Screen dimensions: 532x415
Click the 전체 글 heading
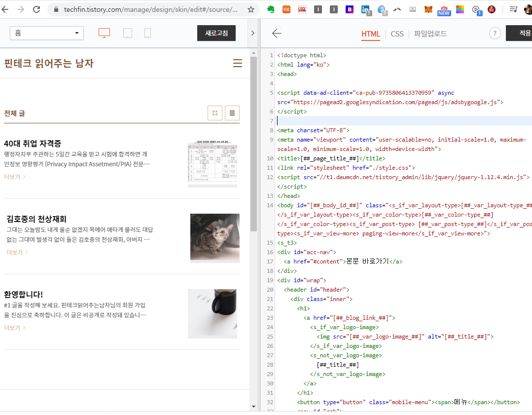click(15, 113)
